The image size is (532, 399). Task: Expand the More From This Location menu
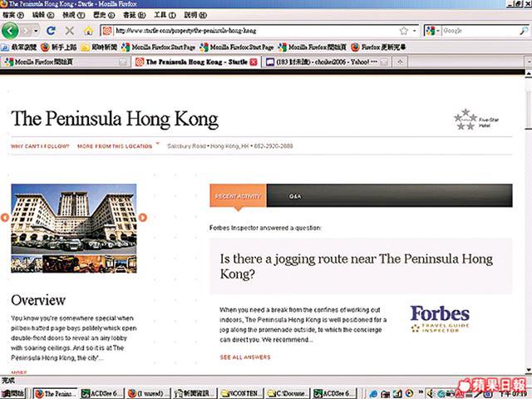(x=118, y=146)
